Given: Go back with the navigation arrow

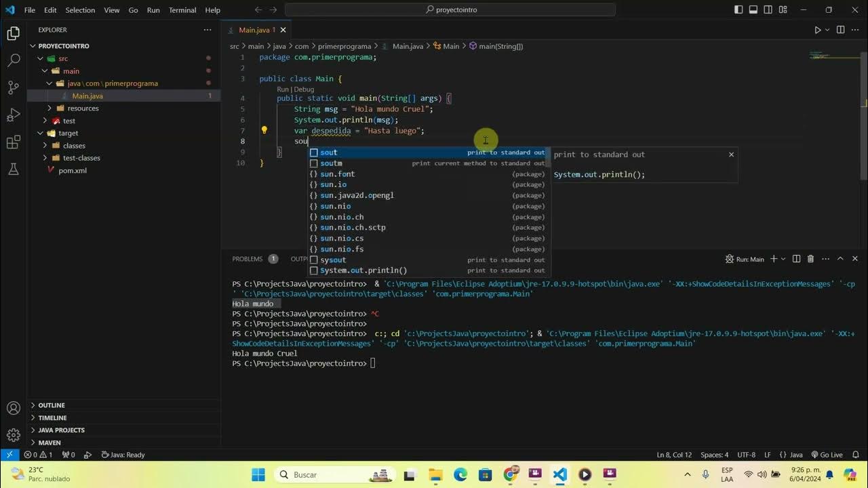Looking at the screenshot, I should tap(258, 10).
